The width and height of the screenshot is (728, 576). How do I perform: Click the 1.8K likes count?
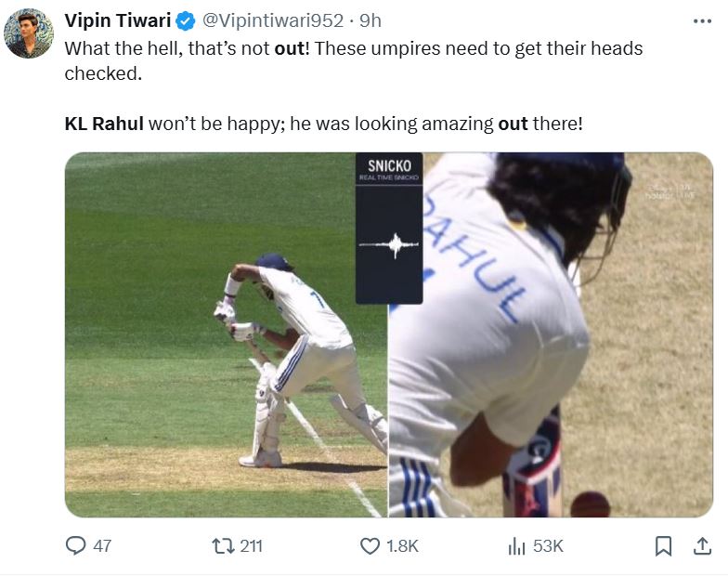pos(402,545)
